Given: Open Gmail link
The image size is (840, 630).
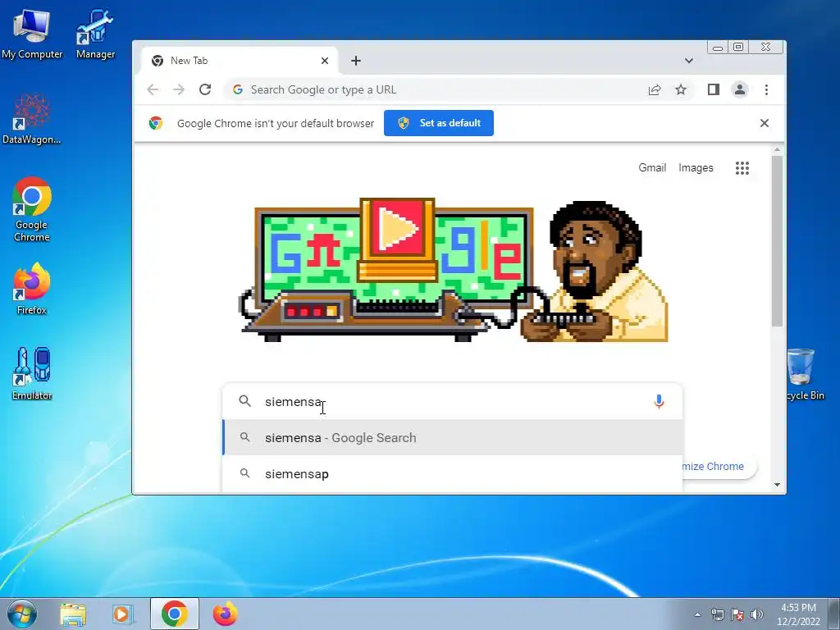Looking at the screenshot, I should point(652,167).
